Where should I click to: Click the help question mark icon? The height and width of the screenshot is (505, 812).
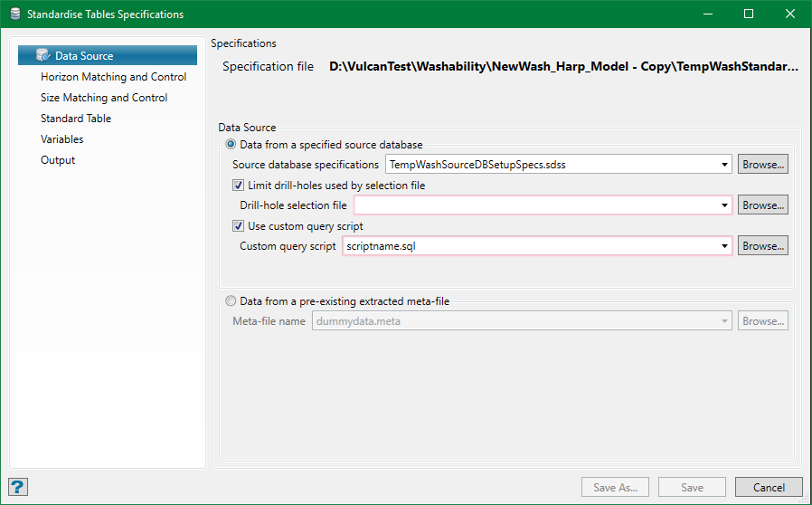coord(18,487)
